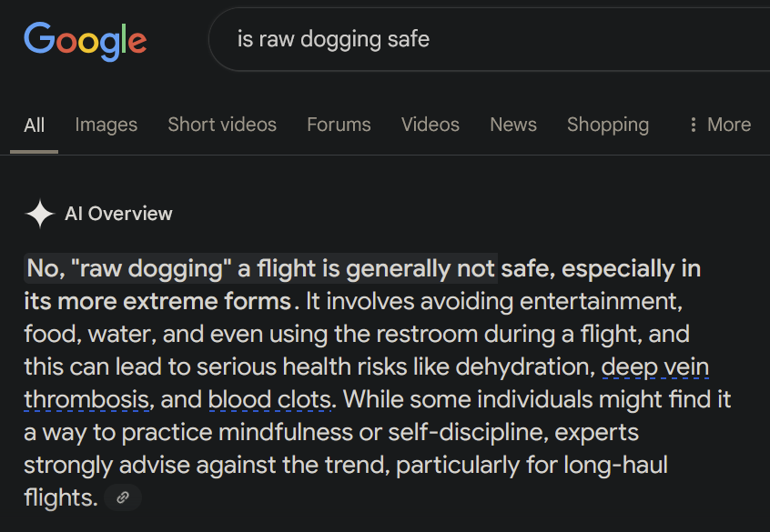The image size is (770, 532).
Task: Go to the Forums tab
Action: [x=339, y=125]
